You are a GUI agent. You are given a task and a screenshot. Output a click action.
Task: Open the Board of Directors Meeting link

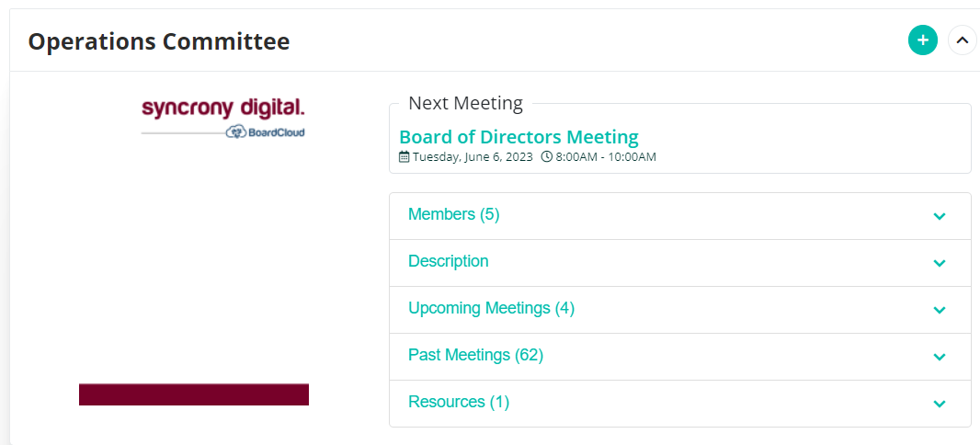(x=518, y=137)
